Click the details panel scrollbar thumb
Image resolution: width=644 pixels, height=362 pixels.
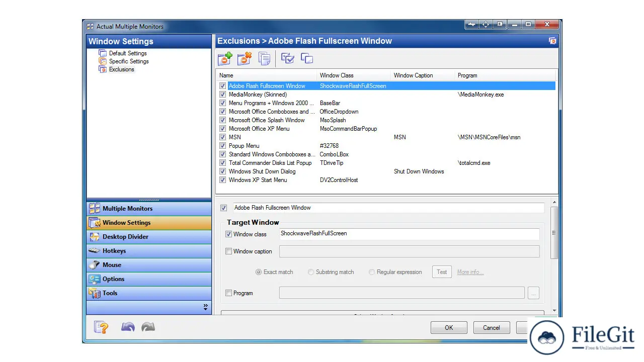554,233
